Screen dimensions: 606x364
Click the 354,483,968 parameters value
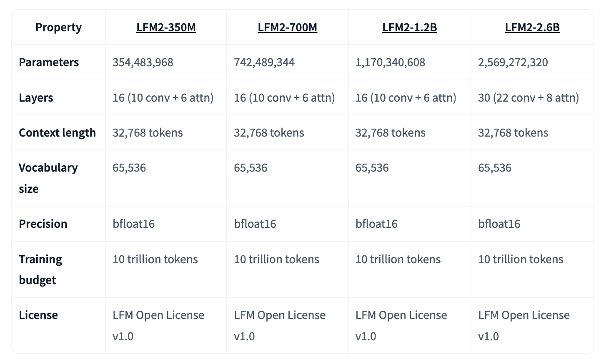click(x=143, y=62)
